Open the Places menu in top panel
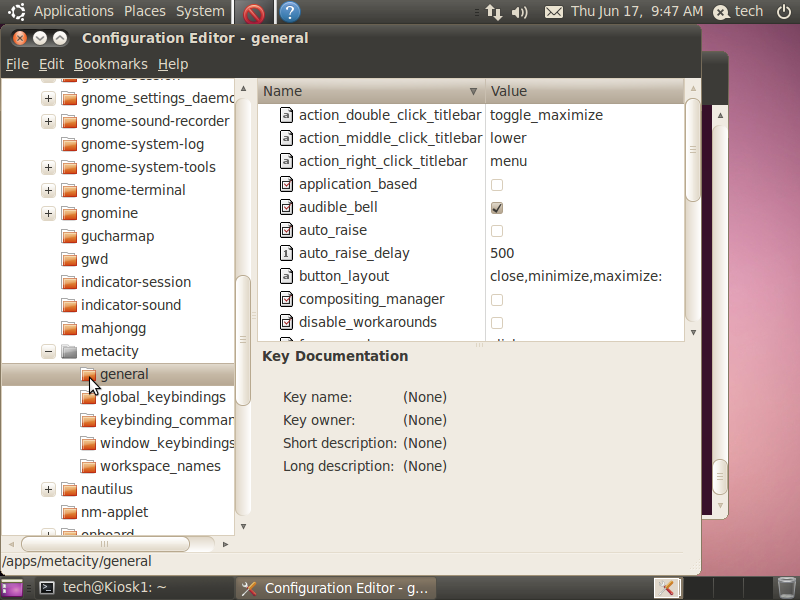 pyautogui.click(x=145, y=11)
